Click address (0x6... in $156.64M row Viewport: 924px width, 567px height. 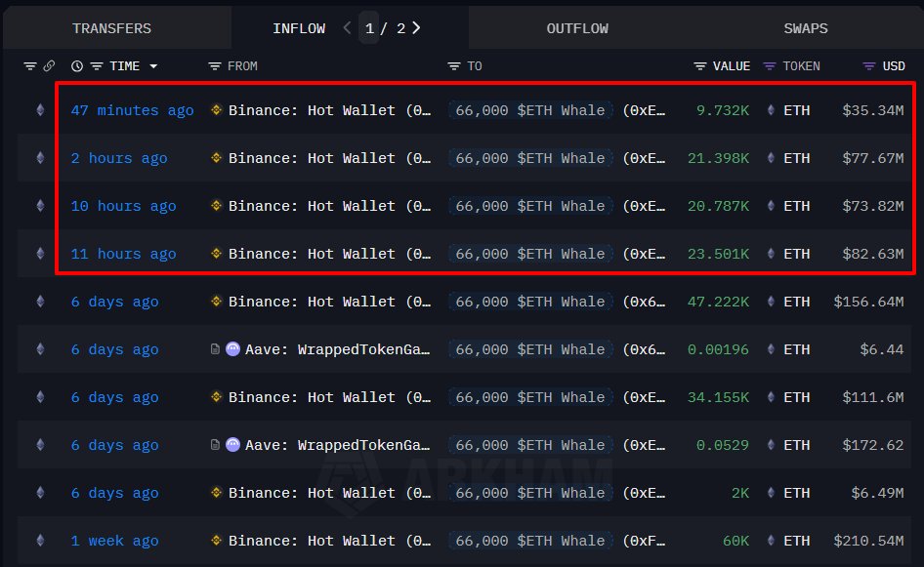(x=644, y=302)
